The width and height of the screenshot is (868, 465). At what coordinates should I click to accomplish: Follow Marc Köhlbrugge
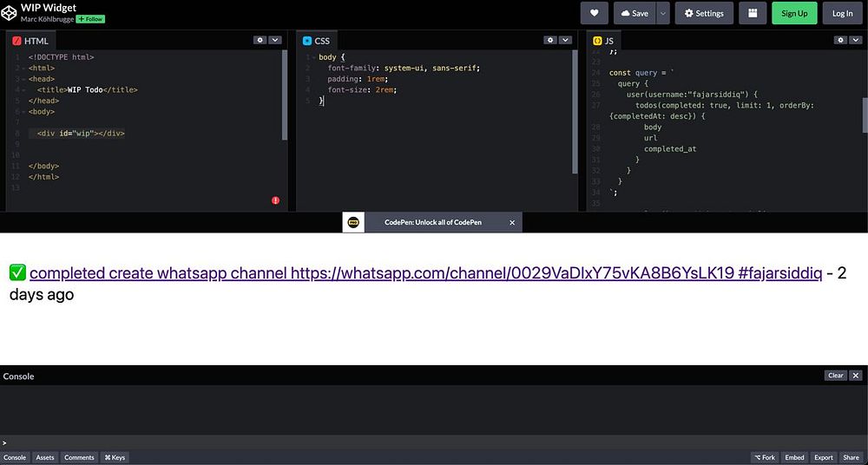(90, 19)
